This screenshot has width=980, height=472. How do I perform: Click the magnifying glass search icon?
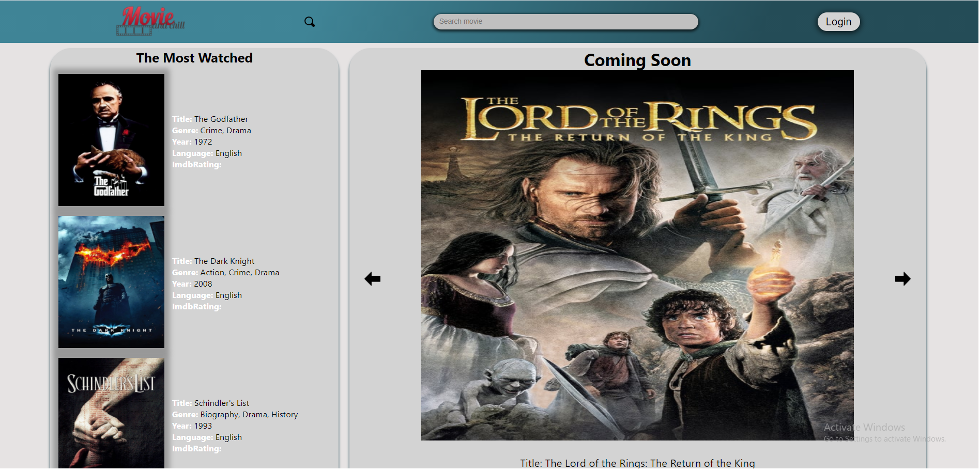point(309,22)
